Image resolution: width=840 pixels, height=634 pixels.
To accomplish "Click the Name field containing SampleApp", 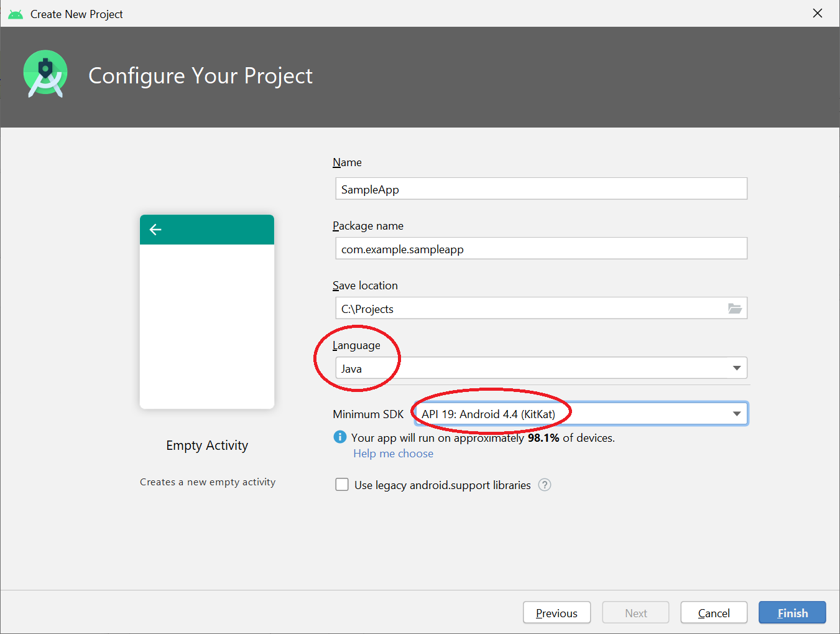I will (540, 189).
